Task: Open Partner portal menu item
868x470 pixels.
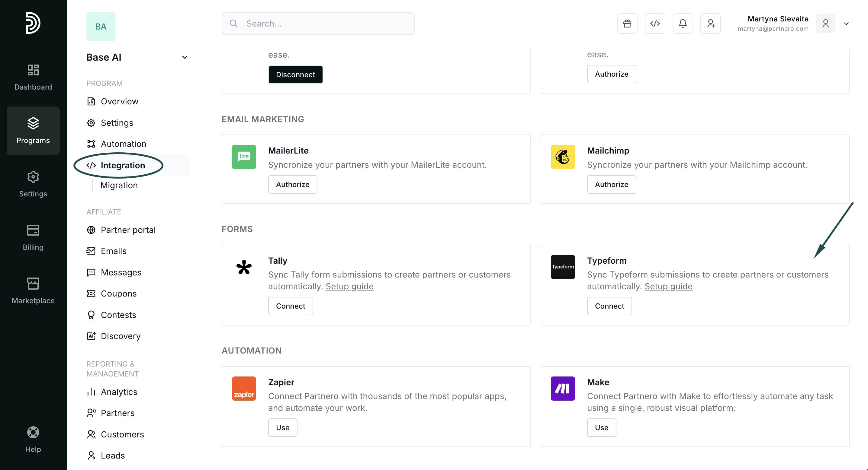Action: (x=128, y=230)
